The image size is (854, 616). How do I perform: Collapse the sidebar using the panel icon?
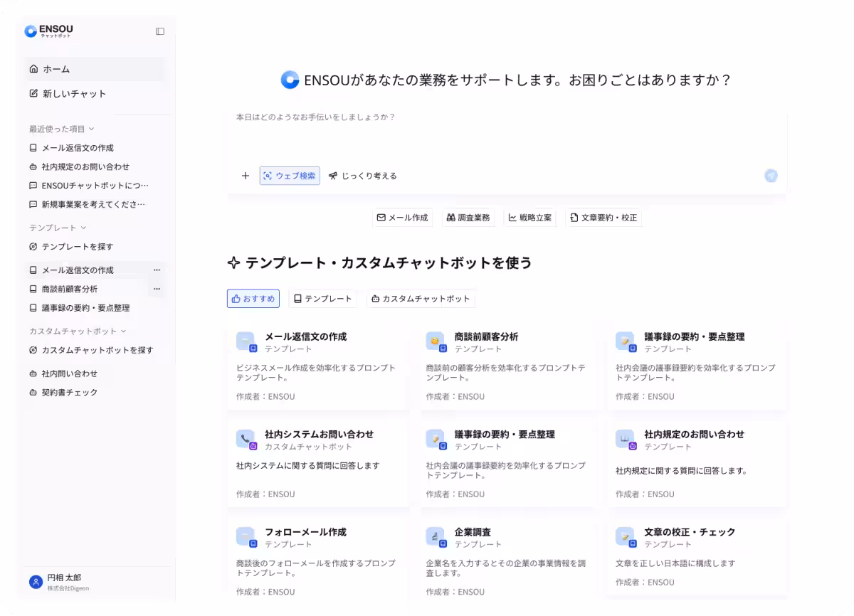(x=159, y=31)
